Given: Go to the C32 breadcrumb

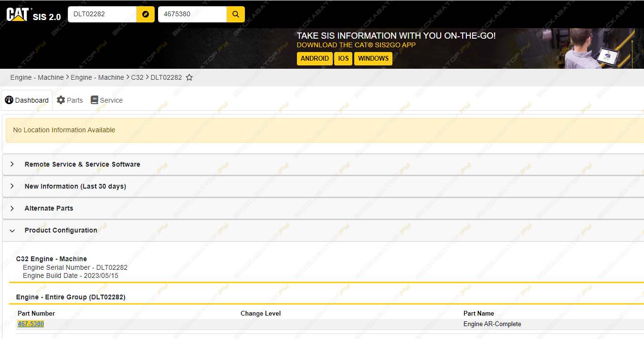Looking at the screenshot, I should (137, 77).
